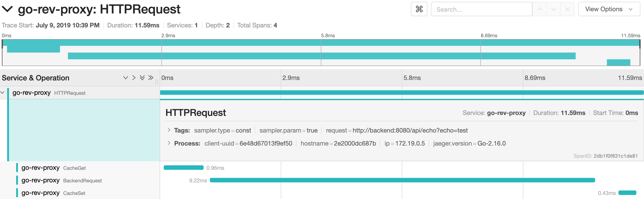This screenshot has width=644, height=199.
Task: Click the trace search input field
Action: click(x=481, y=9)
